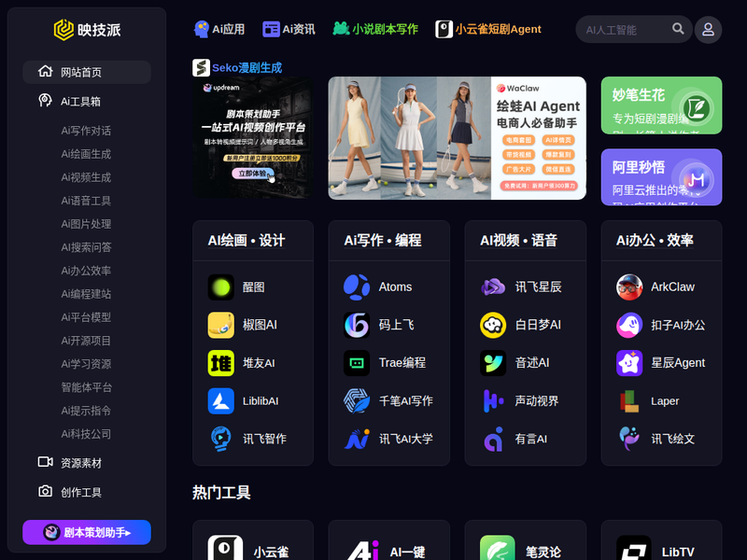Open the Ai应用 top navigation item
Viewport: 747px width, 560px height.
point(219,29)
